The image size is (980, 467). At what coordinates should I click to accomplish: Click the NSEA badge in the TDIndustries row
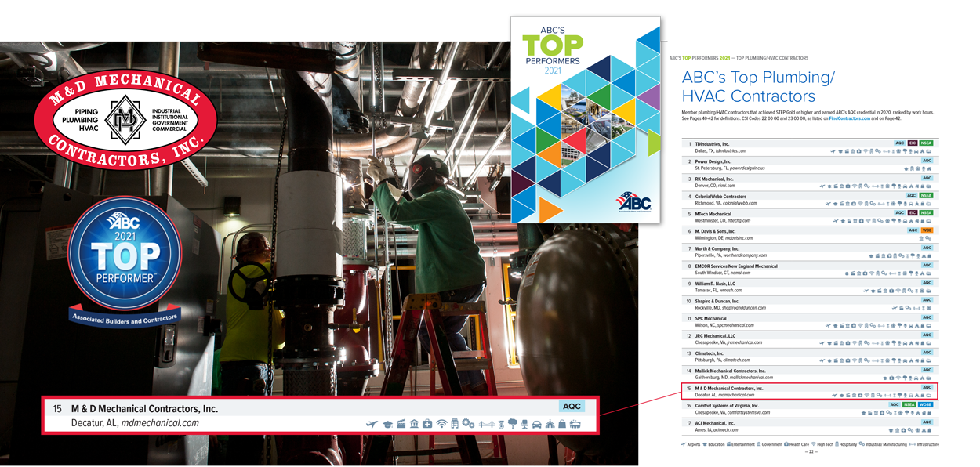point(926,143)
